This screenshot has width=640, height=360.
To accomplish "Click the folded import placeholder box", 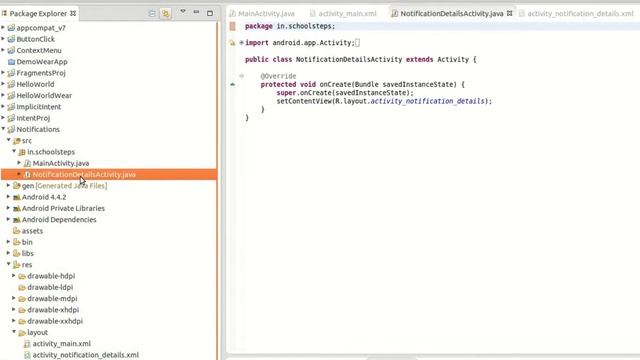I will [x=357, y=42].
